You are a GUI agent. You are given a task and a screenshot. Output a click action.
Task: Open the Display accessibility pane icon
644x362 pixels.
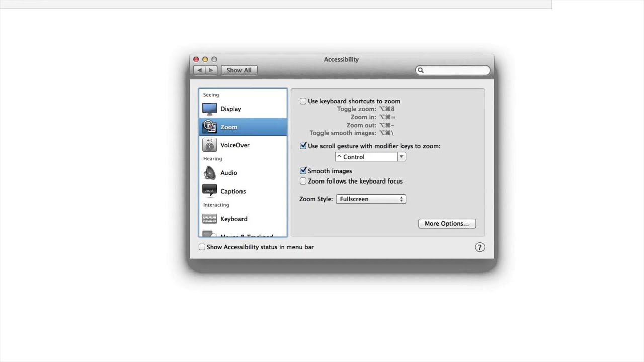pos(209,109)
